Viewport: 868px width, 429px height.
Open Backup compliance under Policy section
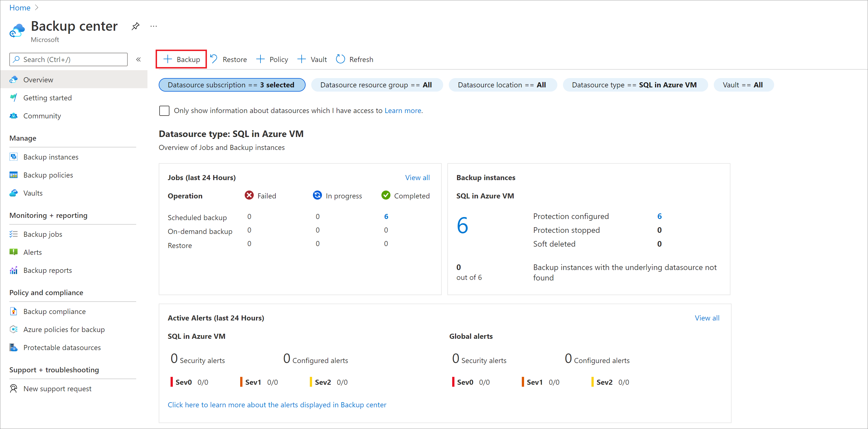(55, 311)
